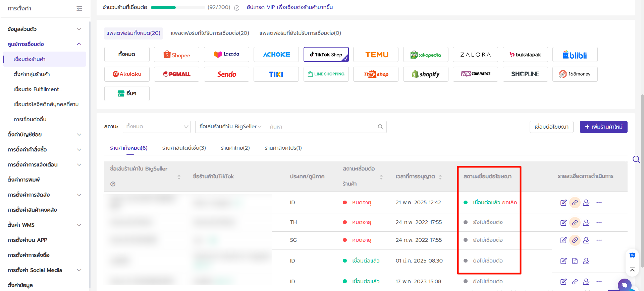This screenshot has height=291, width=644.
Task: Open more options for the TH row
Action: point(599,223)
